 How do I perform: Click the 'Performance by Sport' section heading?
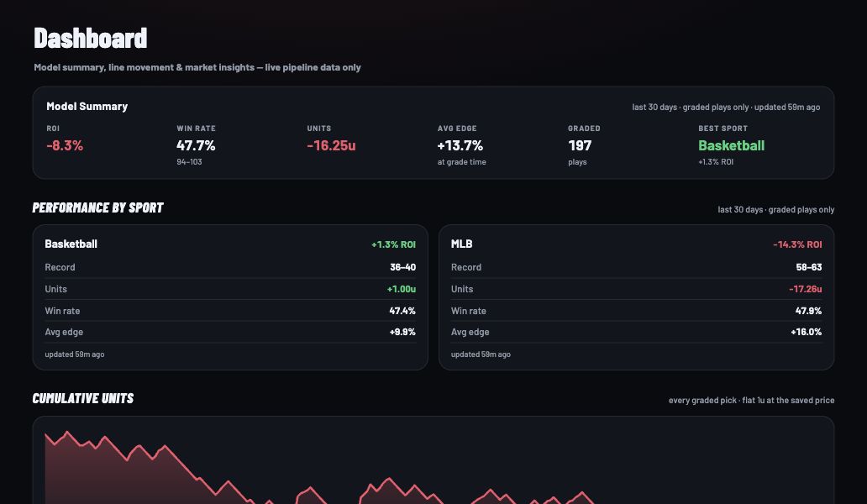[97, 207]
